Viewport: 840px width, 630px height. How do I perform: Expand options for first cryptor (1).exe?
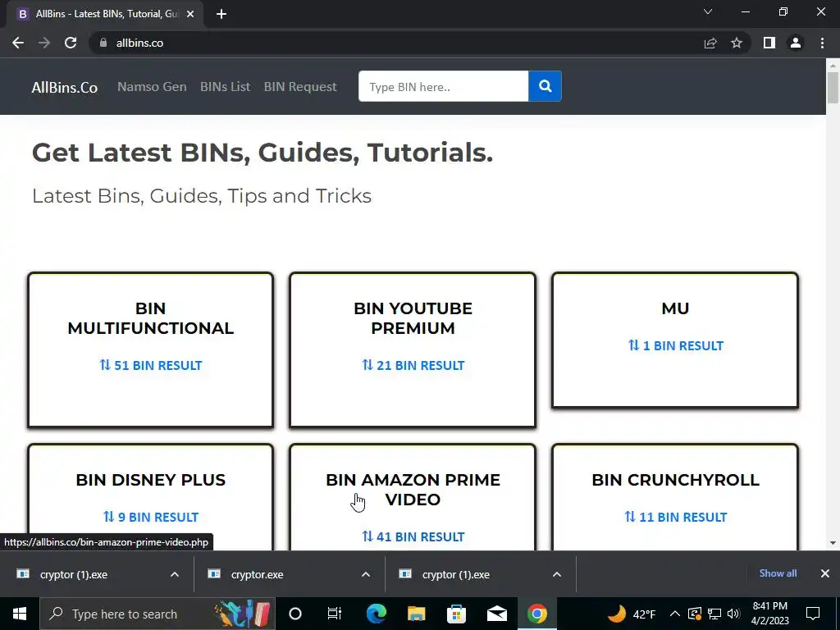pos(175,574)
